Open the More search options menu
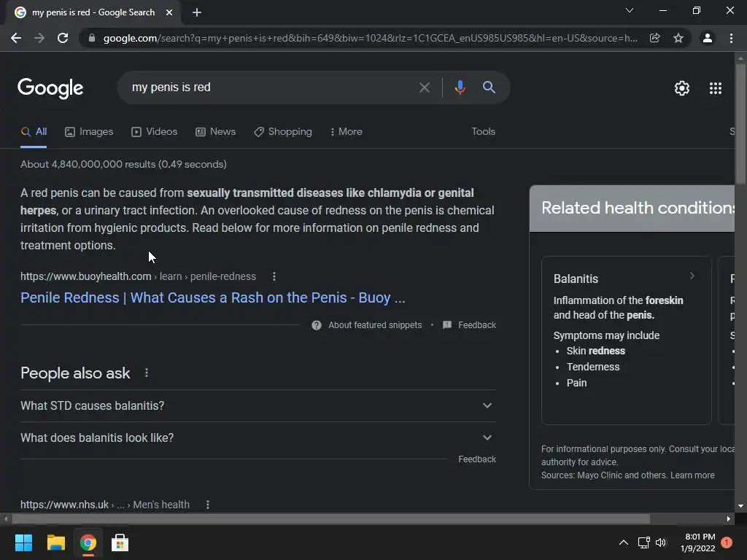Screen dimensions: 747x560 347,132
